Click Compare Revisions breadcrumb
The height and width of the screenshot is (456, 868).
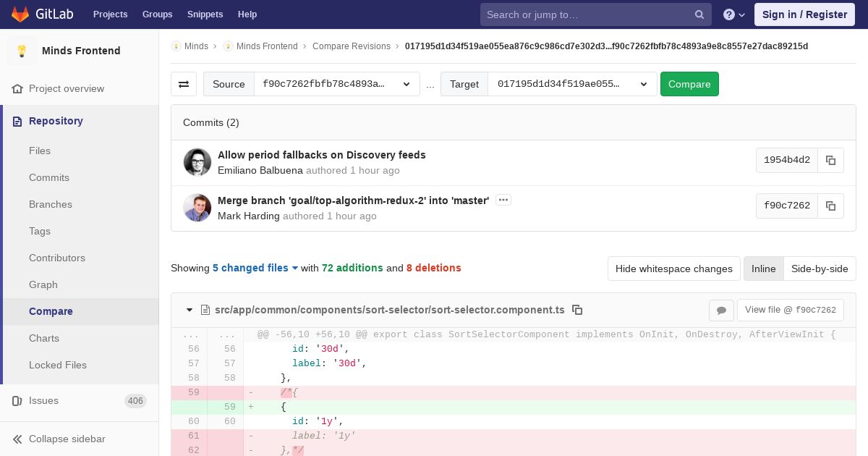pyautogui.click(x=352, y=46)
